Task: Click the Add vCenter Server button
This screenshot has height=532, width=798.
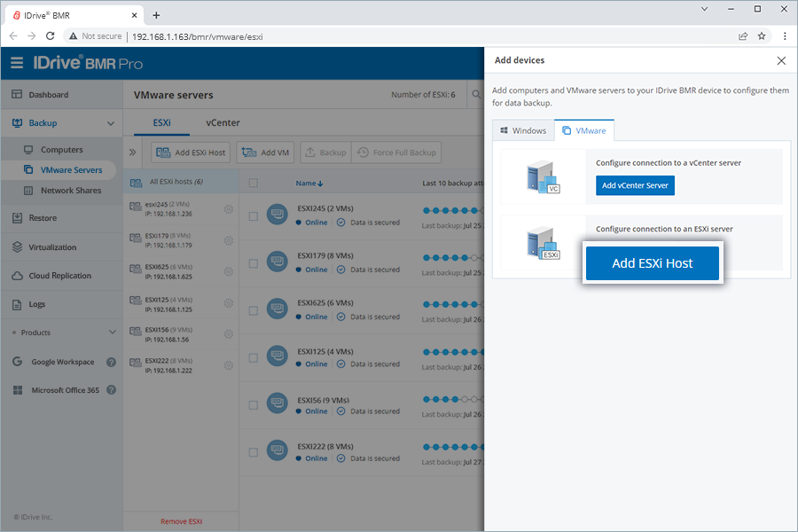Action: tap(635, 185)
